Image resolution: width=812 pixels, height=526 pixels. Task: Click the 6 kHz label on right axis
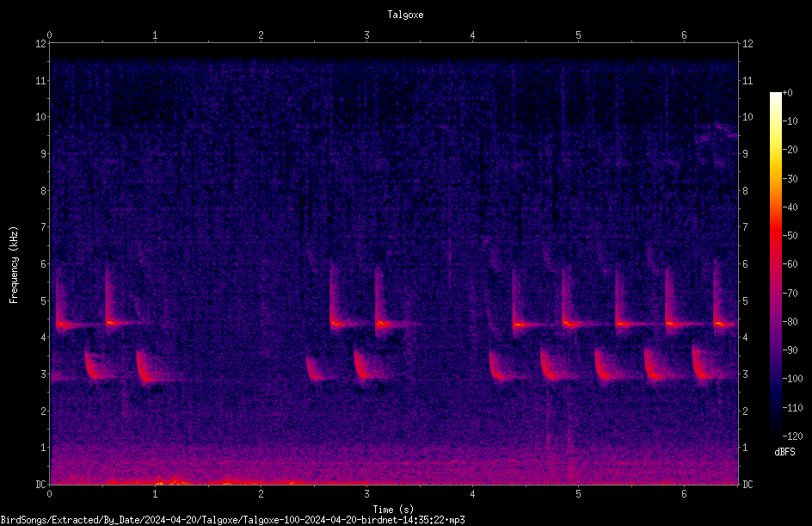(745, 263)
